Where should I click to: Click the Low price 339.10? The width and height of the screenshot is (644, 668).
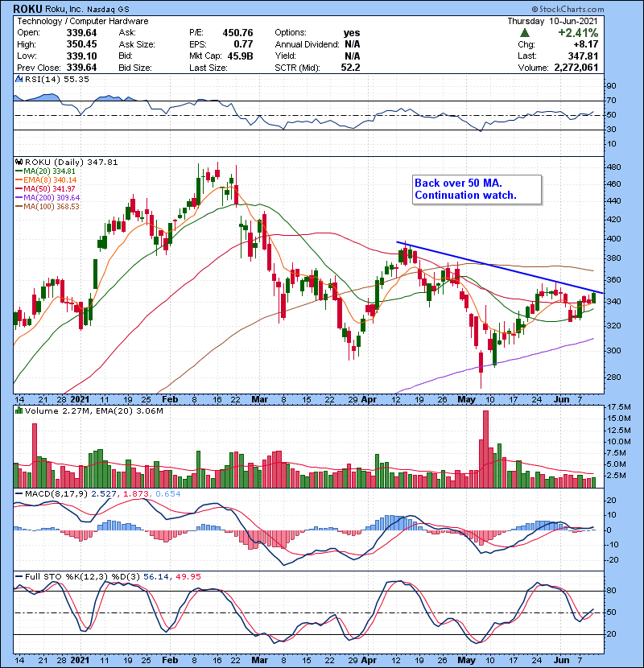(x=81, y=56)
